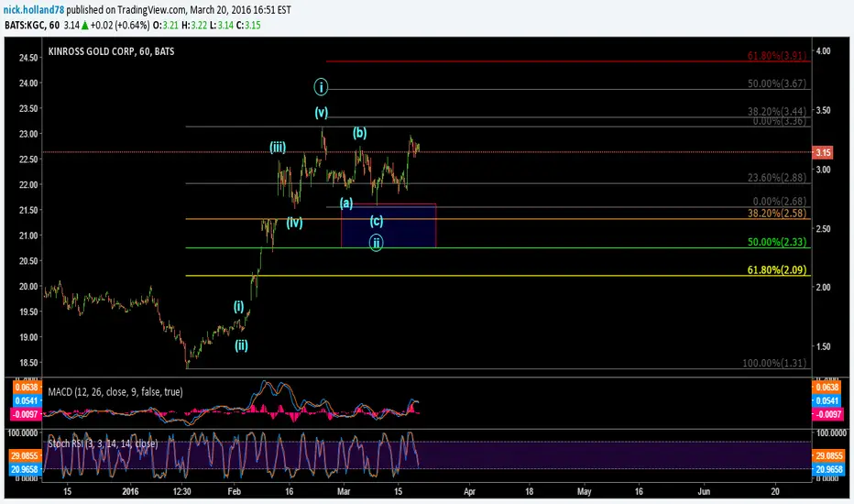Viewport: 854px width, 504px height.
Task: Click the 0.00%(2.68) Fibonacci label
Action: [x=780, y=202]
